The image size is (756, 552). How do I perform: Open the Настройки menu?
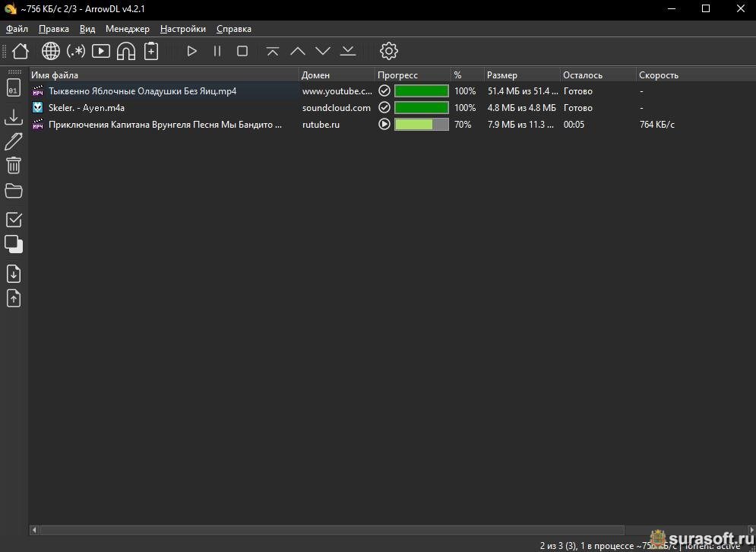coord(182,29)
